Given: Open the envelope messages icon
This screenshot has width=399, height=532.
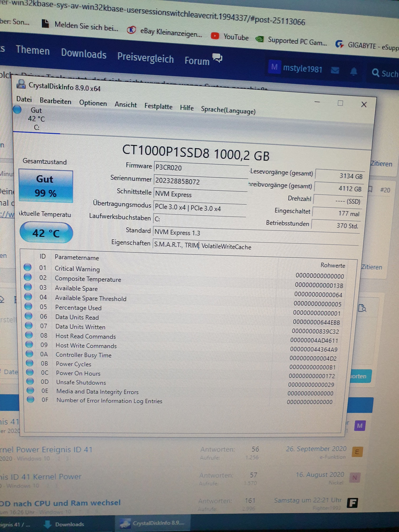Looking at the screenshot, I should click(335, 70).
